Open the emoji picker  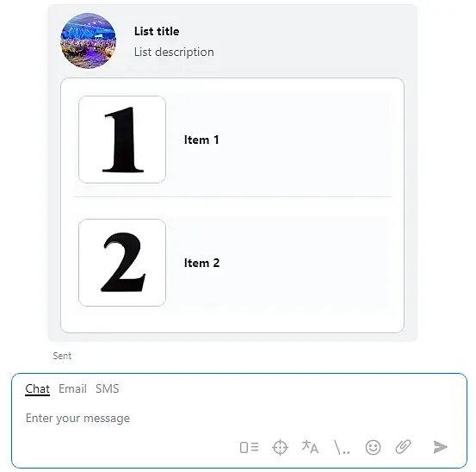[373, 447]
